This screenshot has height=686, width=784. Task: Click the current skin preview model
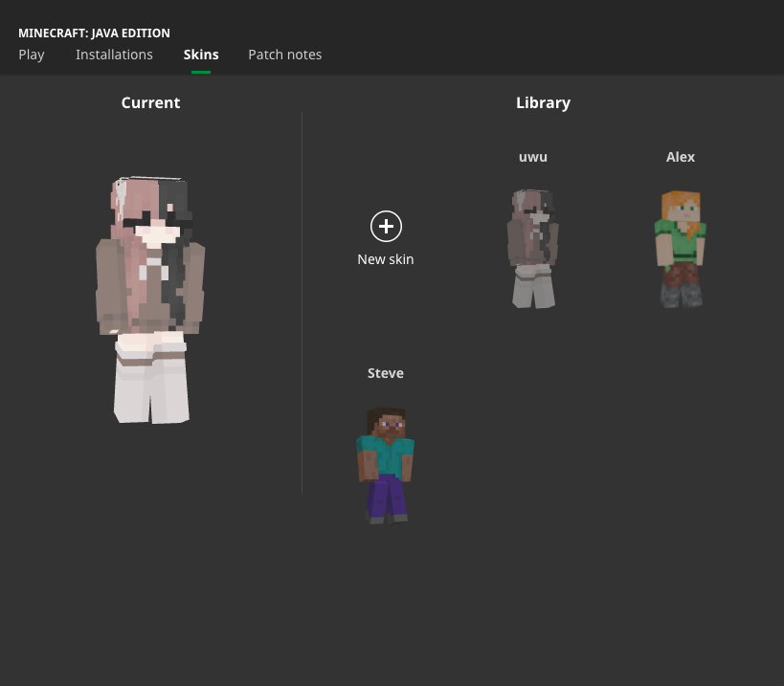(150, 299)
